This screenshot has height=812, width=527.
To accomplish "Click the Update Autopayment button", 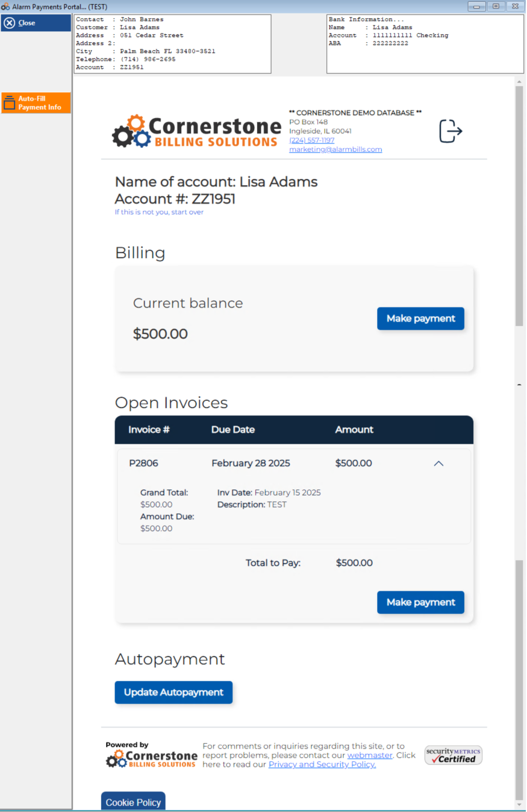I will click(x=173, y=692).
